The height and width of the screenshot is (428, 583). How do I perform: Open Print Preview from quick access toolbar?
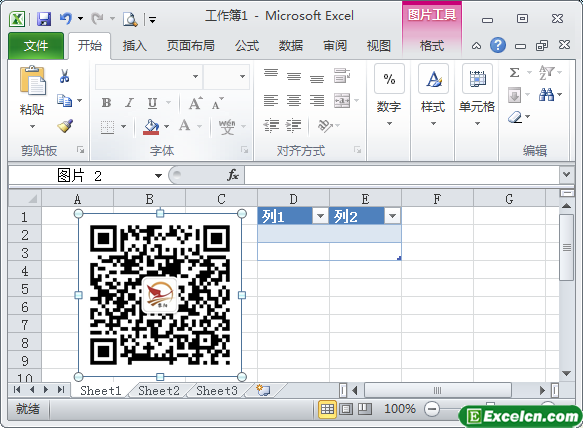click(130, 19)
